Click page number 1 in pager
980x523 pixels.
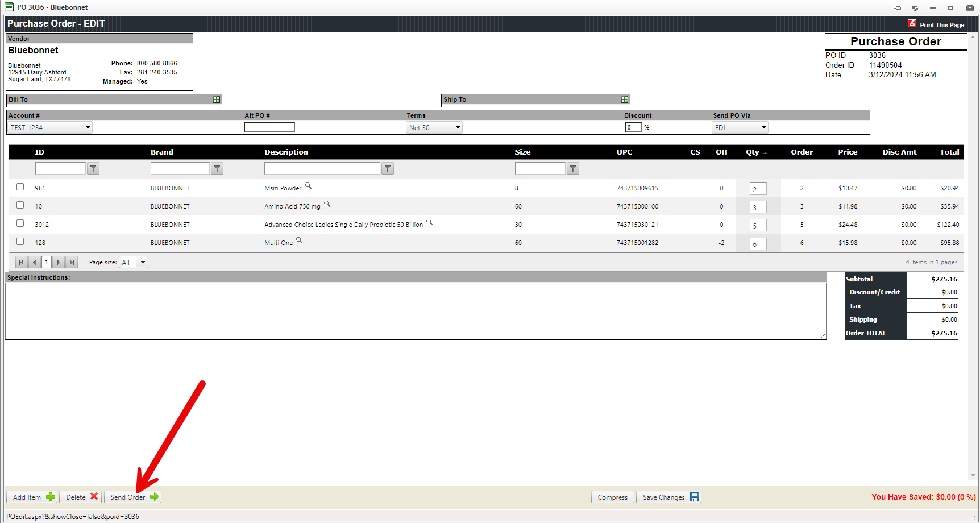pyautogui.click(x=47, y=262)
